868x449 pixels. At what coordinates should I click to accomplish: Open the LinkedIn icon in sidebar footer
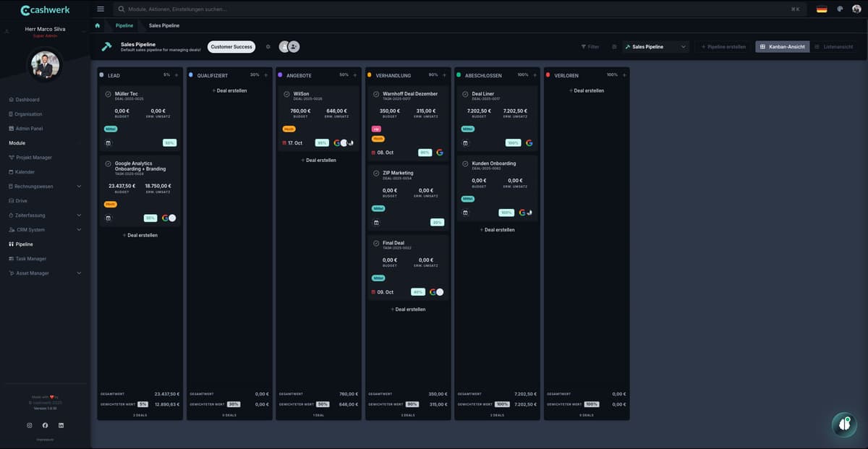(61, 425)
